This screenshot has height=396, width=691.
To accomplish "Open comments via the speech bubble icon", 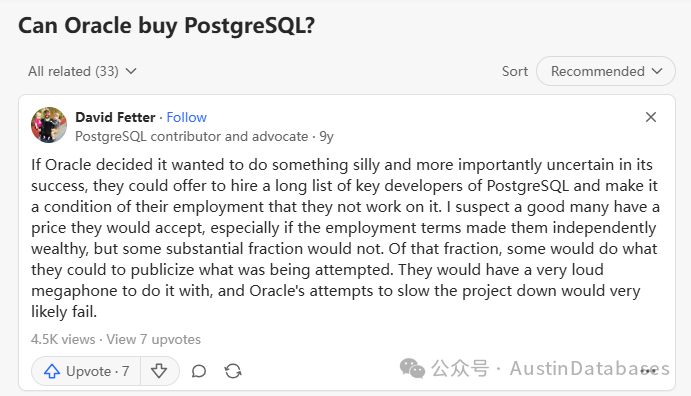I will [x=199, y=371].
